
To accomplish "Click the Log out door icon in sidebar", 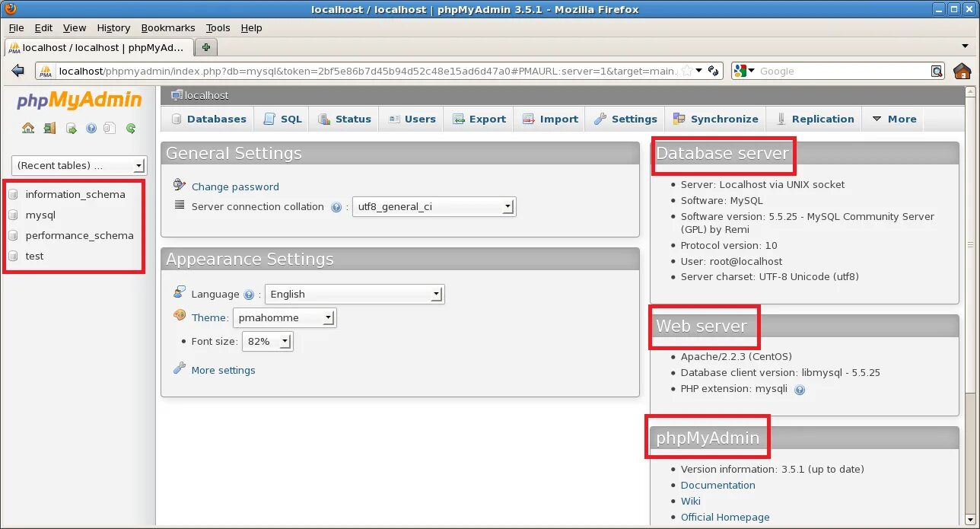I will (x=49, y=128).
